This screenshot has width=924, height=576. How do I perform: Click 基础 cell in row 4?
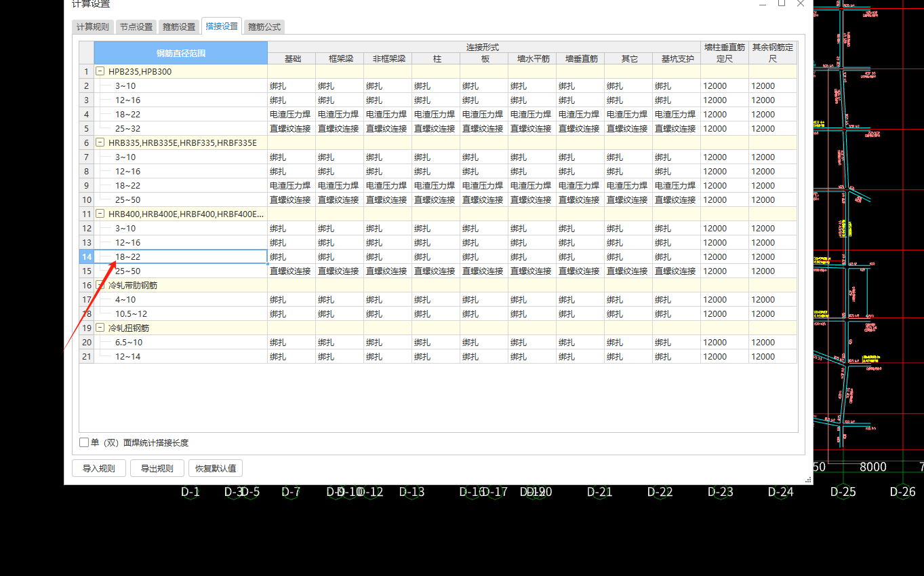tap(292, 114)
